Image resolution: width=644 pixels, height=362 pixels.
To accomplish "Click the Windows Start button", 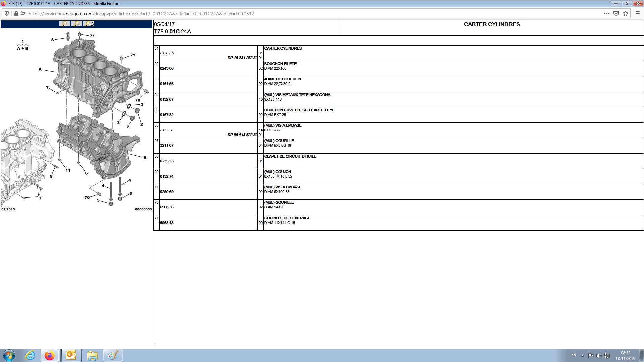I will [x=9, y=355].
